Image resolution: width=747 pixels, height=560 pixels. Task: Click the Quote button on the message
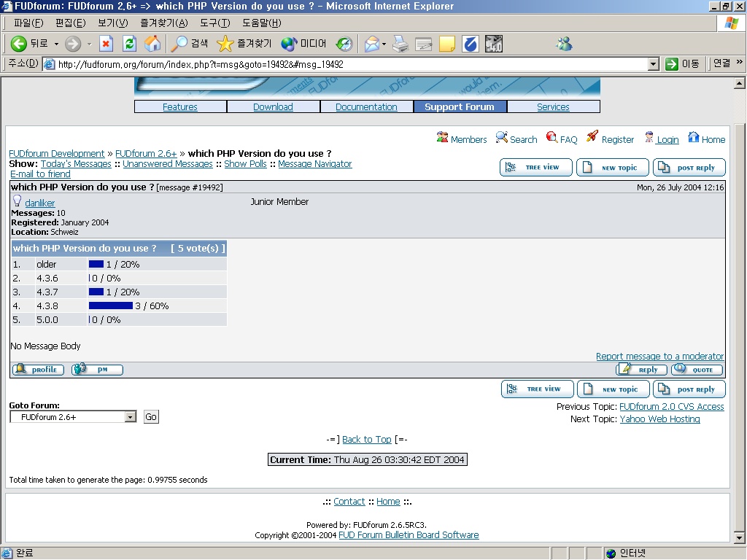[697, 369]
